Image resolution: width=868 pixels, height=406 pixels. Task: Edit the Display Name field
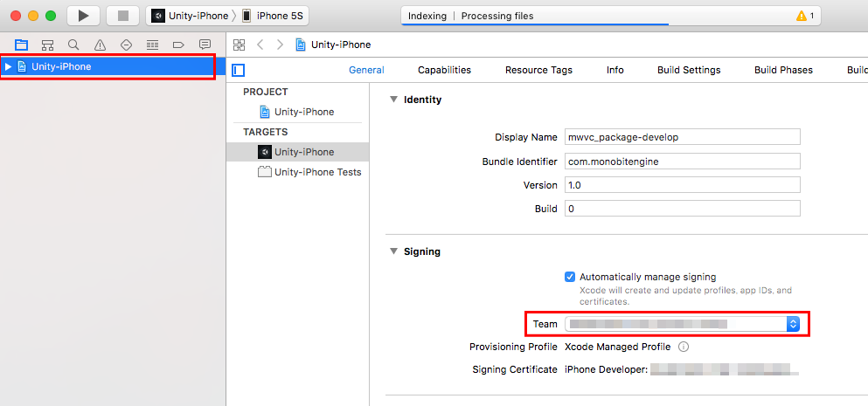click(682, 137)
